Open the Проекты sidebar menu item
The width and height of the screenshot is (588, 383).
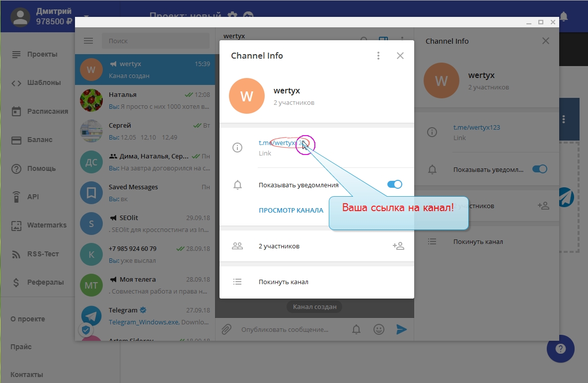click(x=42, y=54)
